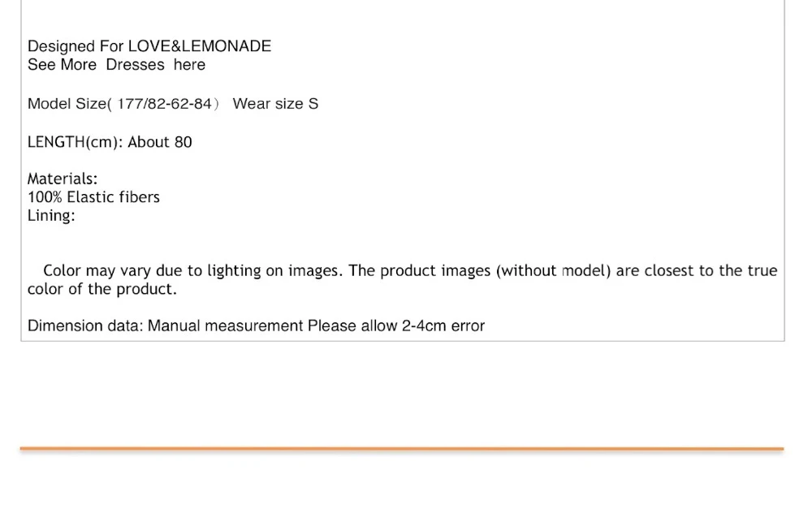Click the '100% Elastic fibers' line

(93, 196)
